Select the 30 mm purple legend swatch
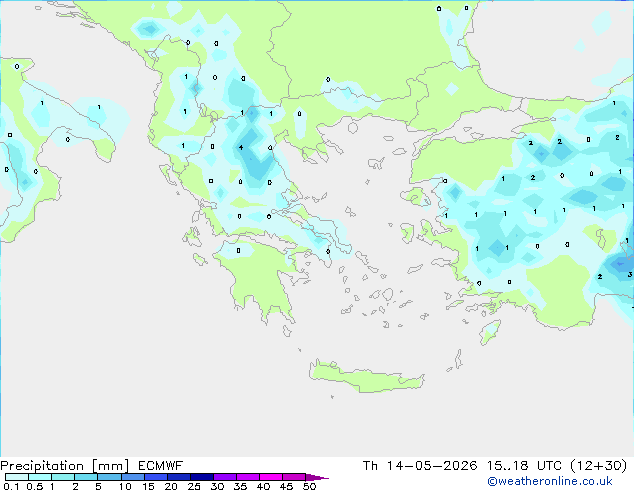634x490 pixels. [225, 477]
